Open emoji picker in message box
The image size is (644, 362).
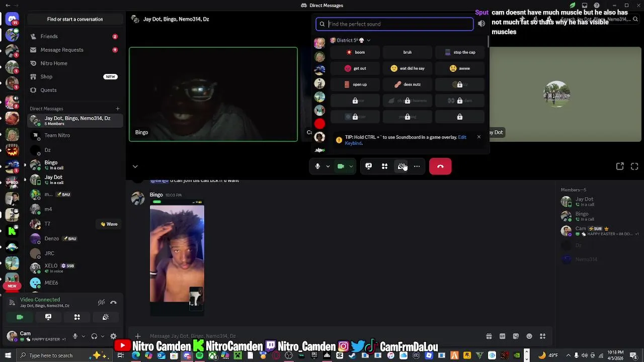click(529, 336)
